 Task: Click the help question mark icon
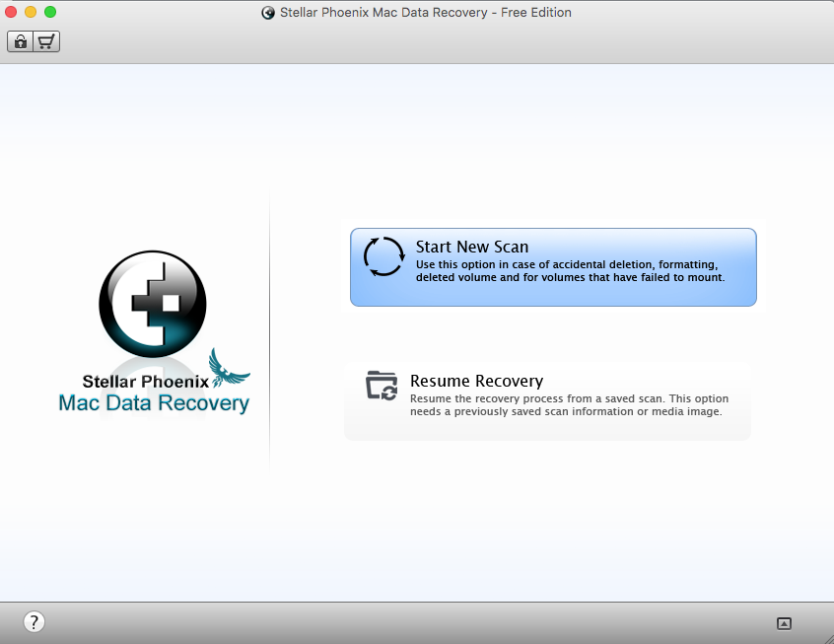[x=34, y=621]
